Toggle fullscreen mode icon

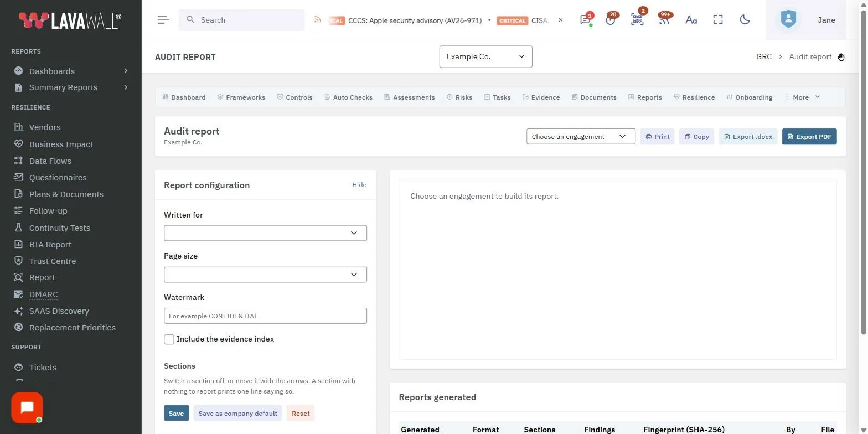point(718,20)
